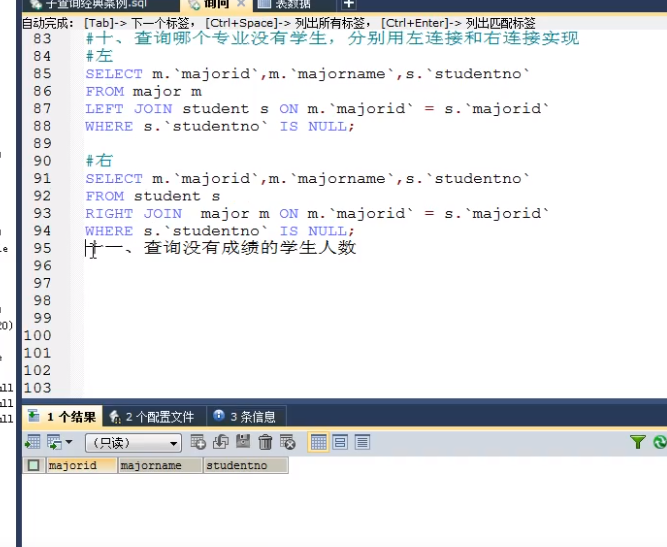667x547 pixels.
Task: Click the export result set icon
Action: click(x=33, y=442)
